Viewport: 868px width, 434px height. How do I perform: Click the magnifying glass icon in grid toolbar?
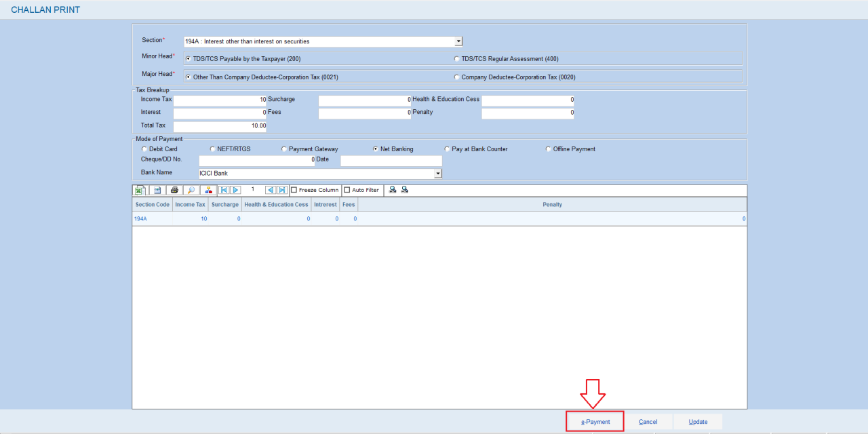click(191, 191)
